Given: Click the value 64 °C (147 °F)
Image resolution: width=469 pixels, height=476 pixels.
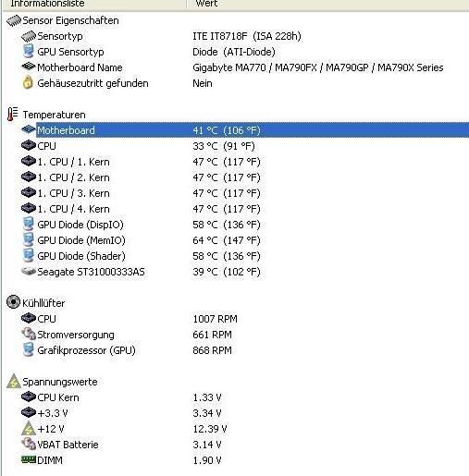Looking at the screenshot, I should 227,240.
